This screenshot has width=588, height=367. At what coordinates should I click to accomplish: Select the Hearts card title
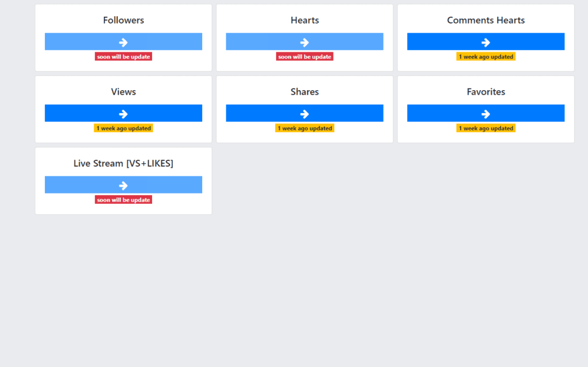pyautogui.click(x=304, y=20)
